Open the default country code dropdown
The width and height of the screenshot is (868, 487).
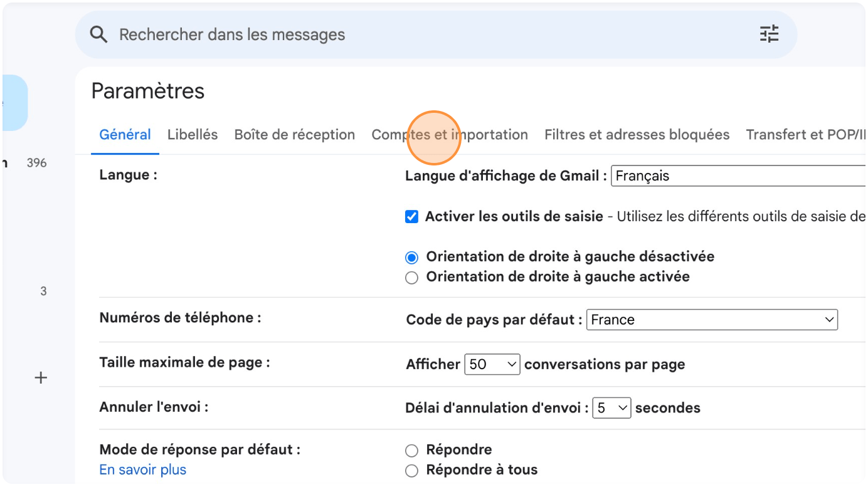click(x=712, y=320)
